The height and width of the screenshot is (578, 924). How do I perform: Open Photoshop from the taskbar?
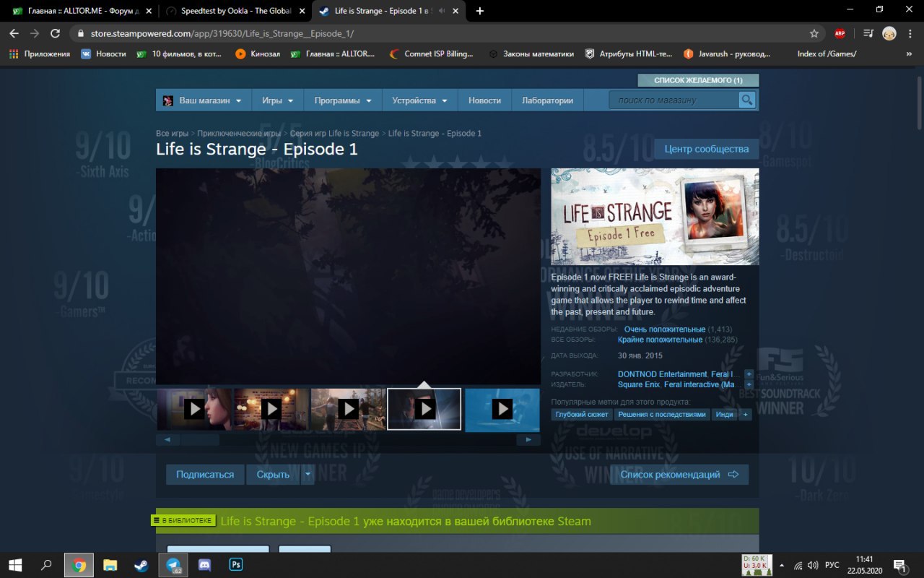pos(235,565)
